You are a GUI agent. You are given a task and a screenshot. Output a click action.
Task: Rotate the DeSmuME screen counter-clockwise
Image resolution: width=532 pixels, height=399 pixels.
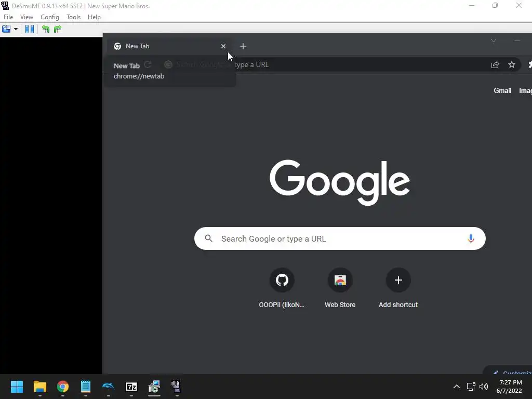pos(46,29)
